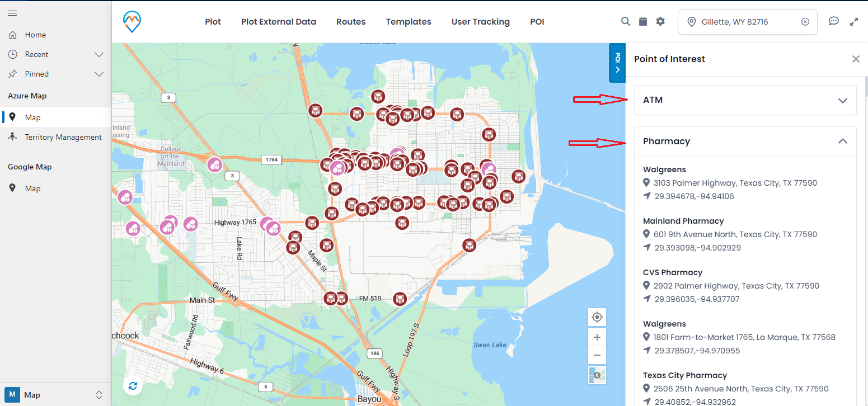Click coordinates 29.378507,-94.970955

[697, 351]
